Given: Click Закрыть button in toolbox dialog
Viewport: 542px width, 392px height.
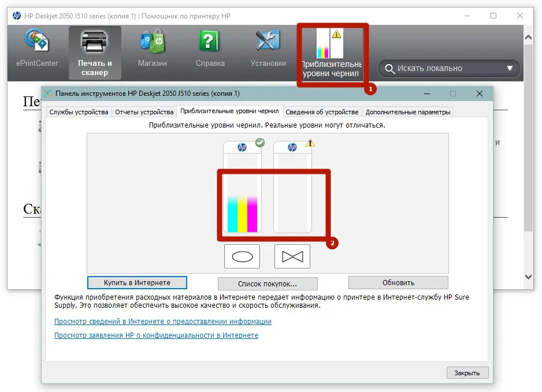Looking at the screenshot, I should coord(467,373).
